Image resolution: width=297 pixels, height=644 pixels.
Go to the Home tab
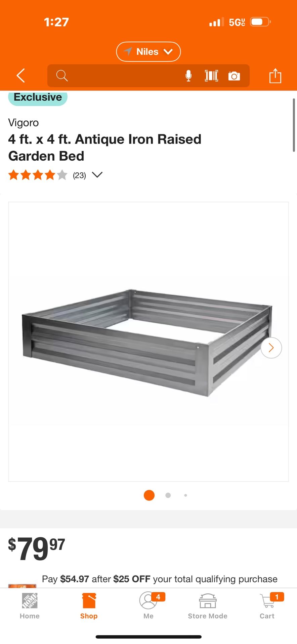30,606
